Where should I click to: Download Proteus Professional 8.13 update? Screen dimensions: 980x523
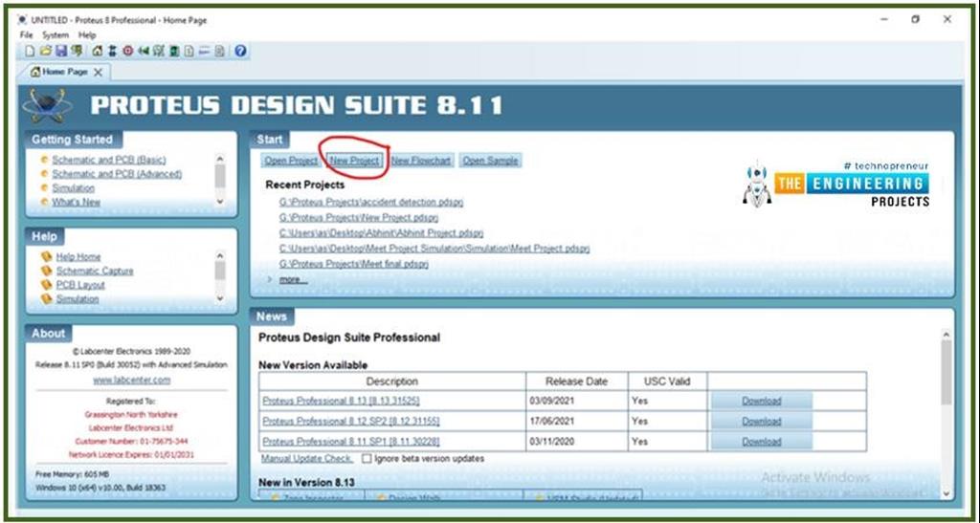pyautogui.click(x=761, y=401)
